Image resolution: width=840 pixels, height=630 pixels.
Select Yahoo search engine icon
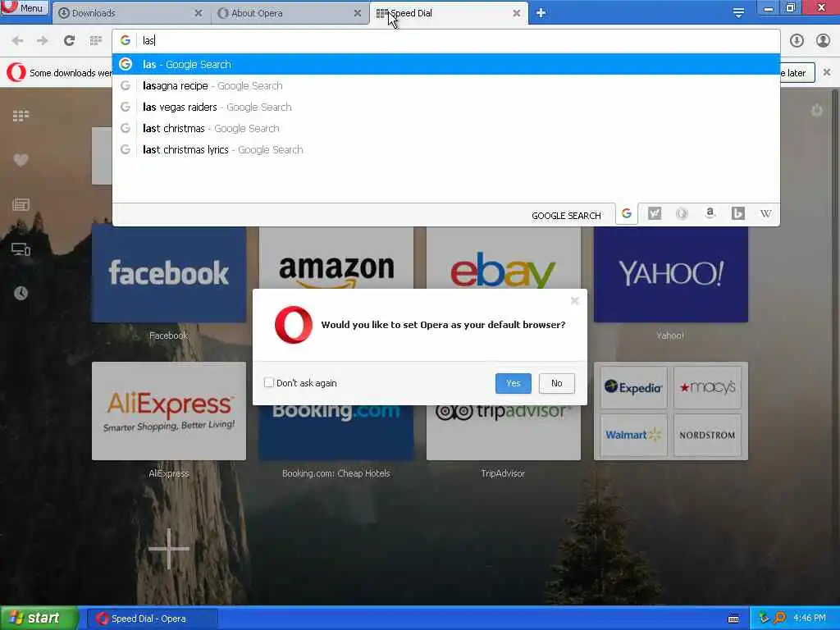coord(654,214)
